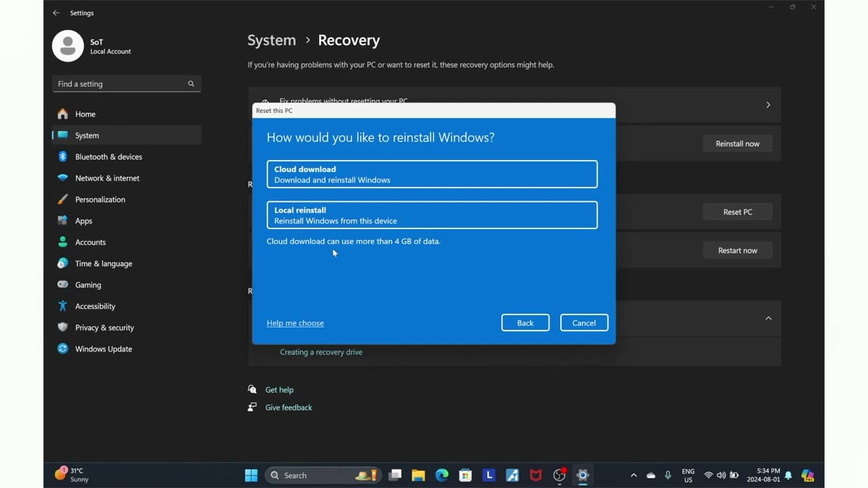Collapse the related support section chevron

click(x=768, y=319)
